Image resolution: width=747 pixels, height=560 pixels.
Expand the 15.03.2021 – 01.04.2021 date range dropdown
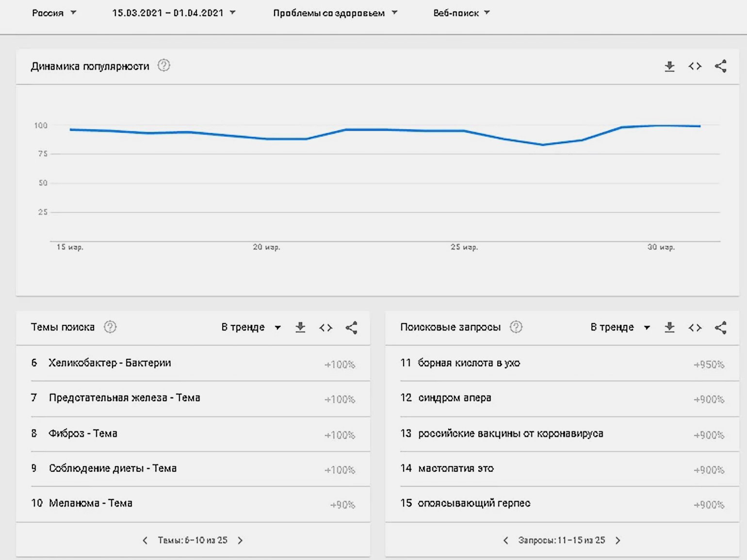pos(173,13)
